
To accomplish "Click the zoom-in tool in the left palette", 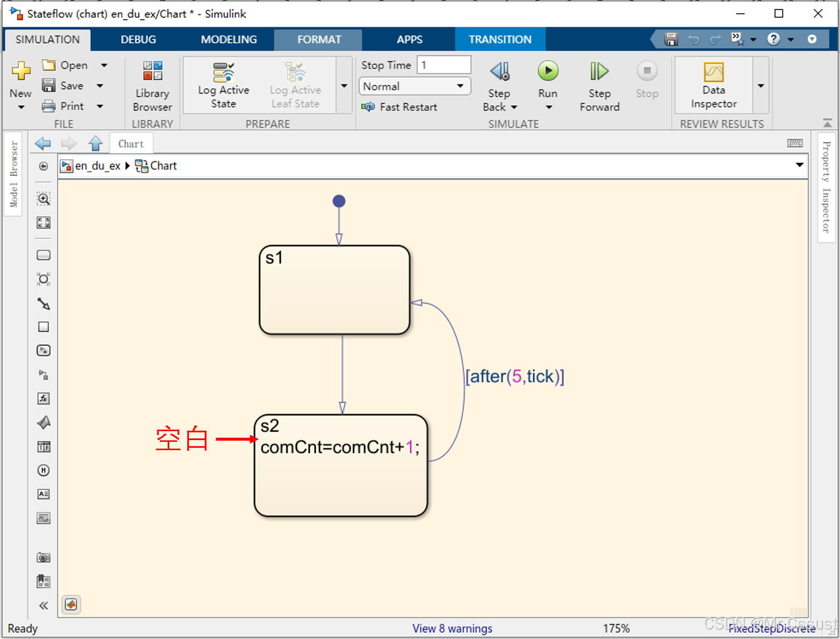I will coord(43,199).
